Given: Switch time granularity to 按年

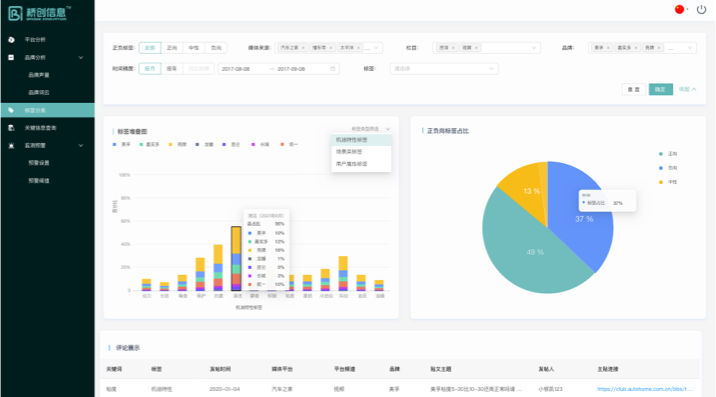Looking at the screenshot, I should pyautogui.click(x=172, y=69).
